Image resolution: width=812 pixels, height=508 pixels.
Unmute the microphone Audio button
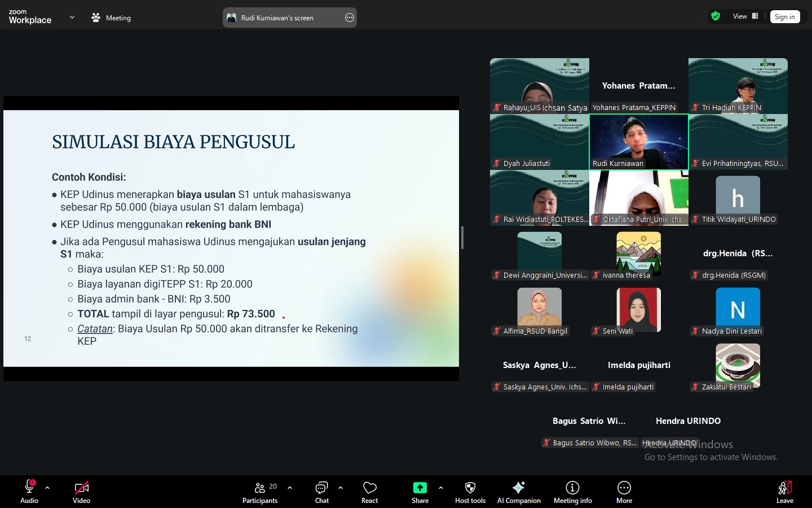tap(29, 488)
